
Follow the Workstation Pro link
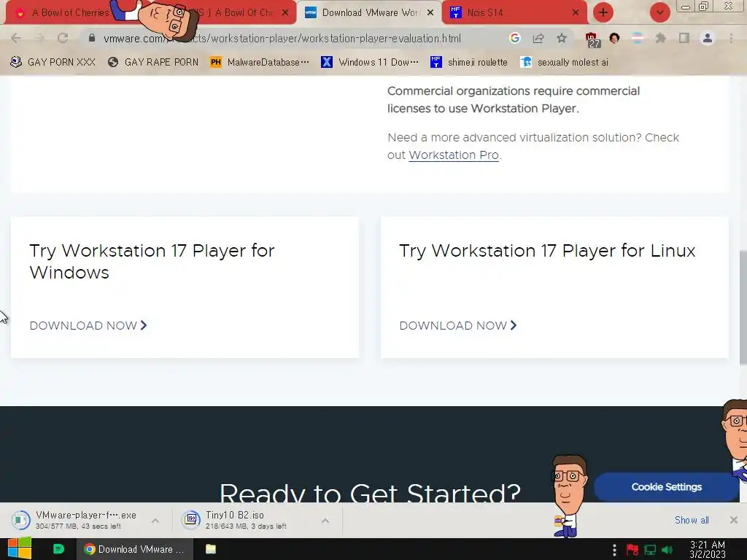[x=454, y=155]
